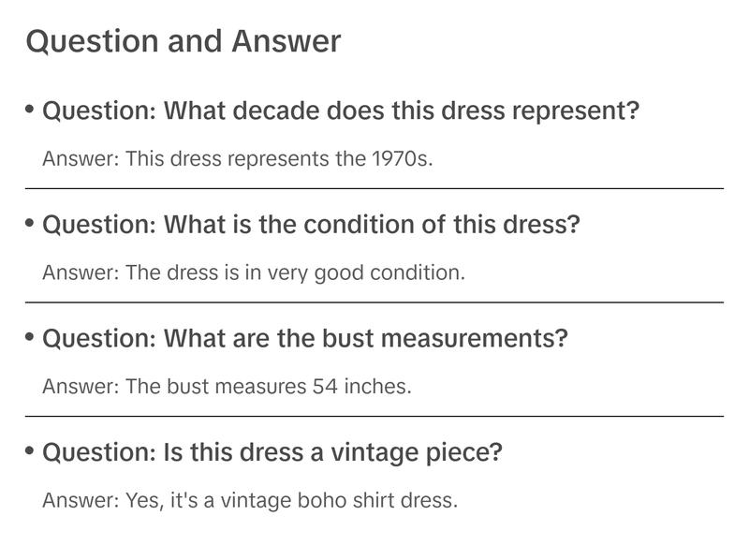
Task: Click the "Question and Answer" heading
Action: coord(184,41)
